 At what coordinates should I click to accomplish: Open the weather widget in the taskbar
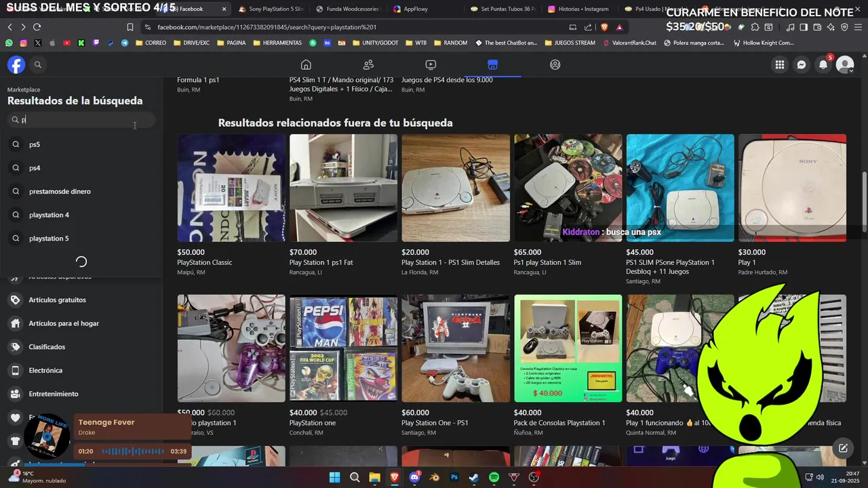[37, 477]
